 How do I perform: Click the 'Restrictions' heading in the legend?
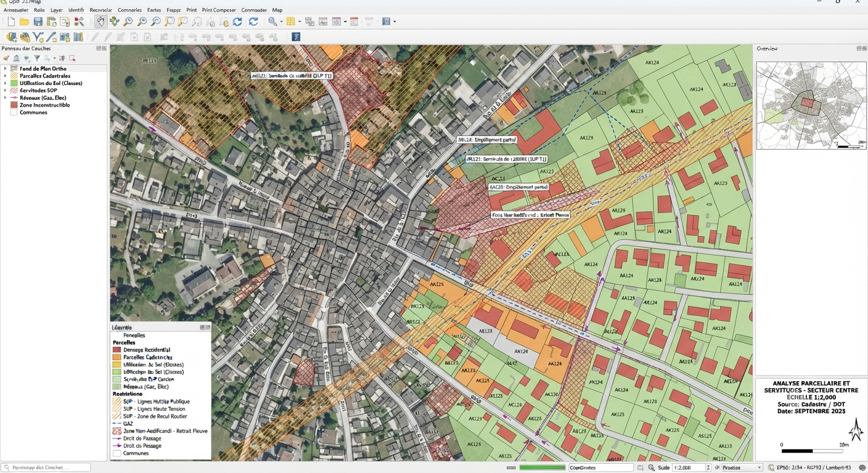click(127, 394)
